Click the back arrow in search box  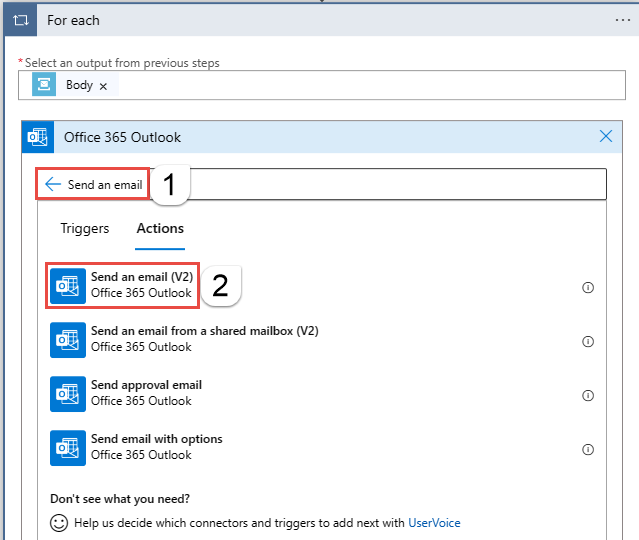point(53,185)
